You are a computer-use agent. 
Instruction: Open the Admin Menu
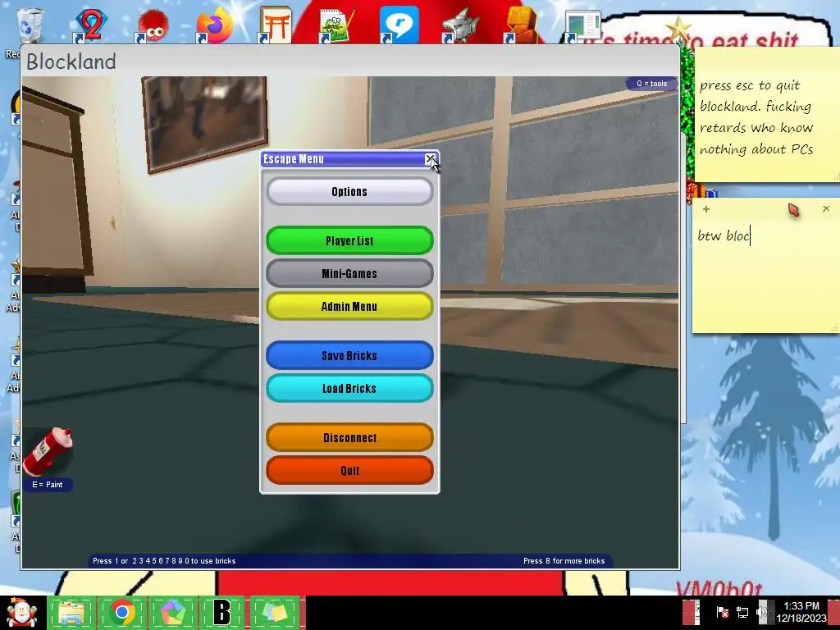349,306
